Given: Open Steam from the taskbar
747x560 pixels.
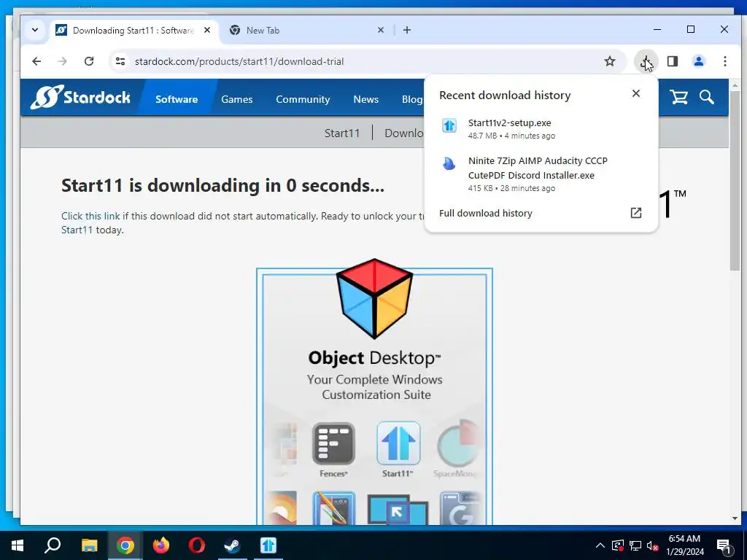Looking at the screenshot, I should point(233,545).
